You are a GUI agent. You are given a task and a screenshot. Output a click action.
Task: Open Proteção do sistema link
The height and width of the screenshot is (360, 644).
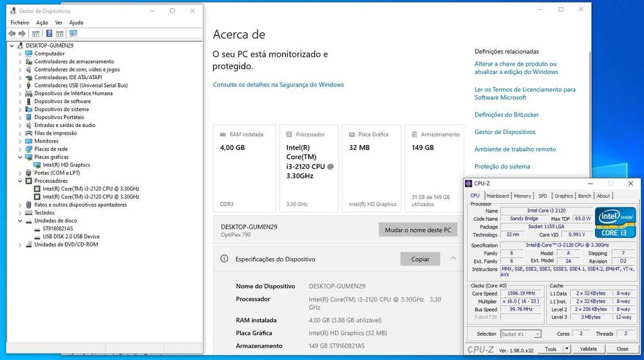click(x=502, y=167)
